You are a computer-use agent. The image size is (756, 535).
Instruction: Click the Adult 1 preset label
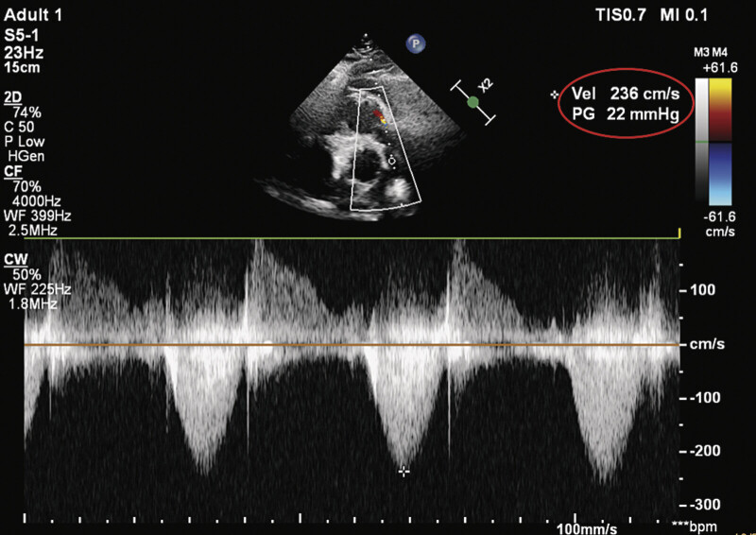[x=33, y=15]
